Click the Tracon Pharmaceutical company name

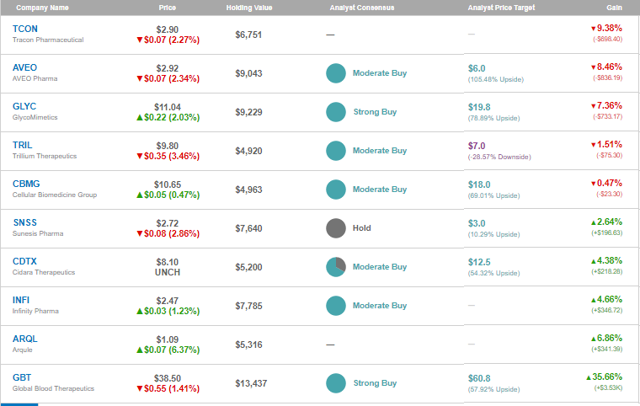pyautogui.click(x=48, y=40)
